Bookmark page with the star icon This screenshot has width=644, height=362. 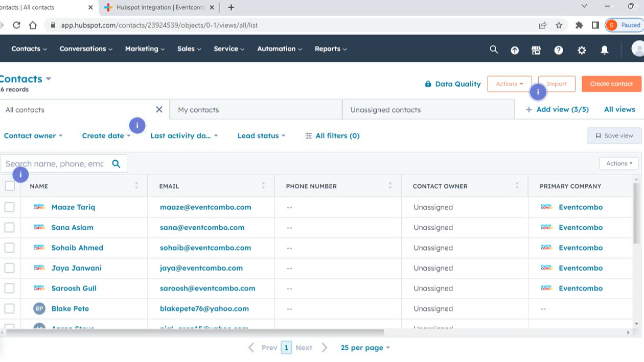click(559, 25)
